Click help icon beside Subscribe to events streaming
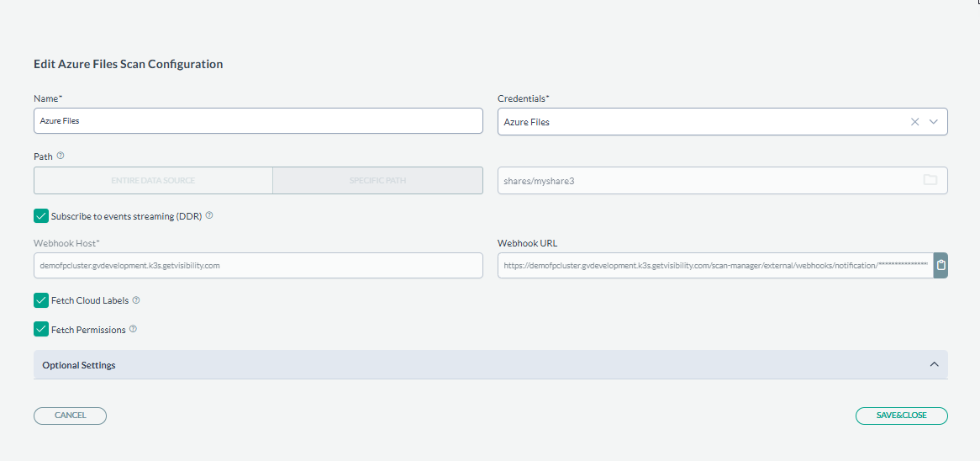Image resolution: width=980 pixels, height=461 pixels. click(209, 215)
